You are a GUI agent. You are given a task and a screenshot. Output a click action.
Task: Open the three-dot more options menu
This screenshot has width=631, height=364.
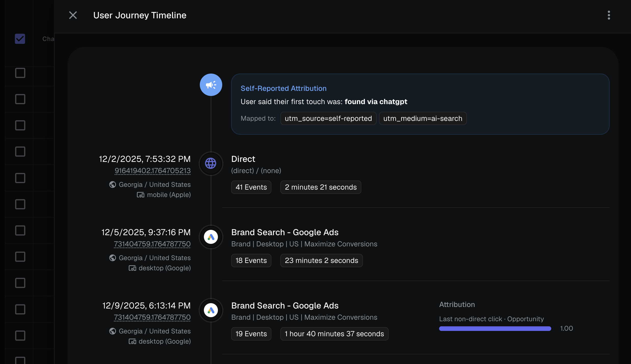[x=609, y=15]
